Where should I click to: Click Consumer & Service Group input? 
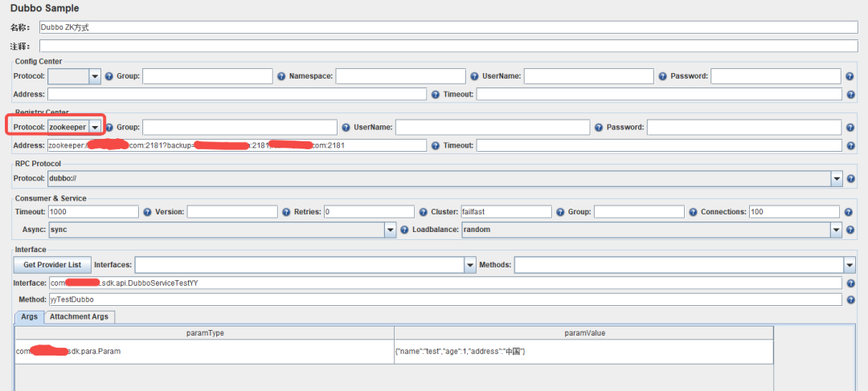640,212
